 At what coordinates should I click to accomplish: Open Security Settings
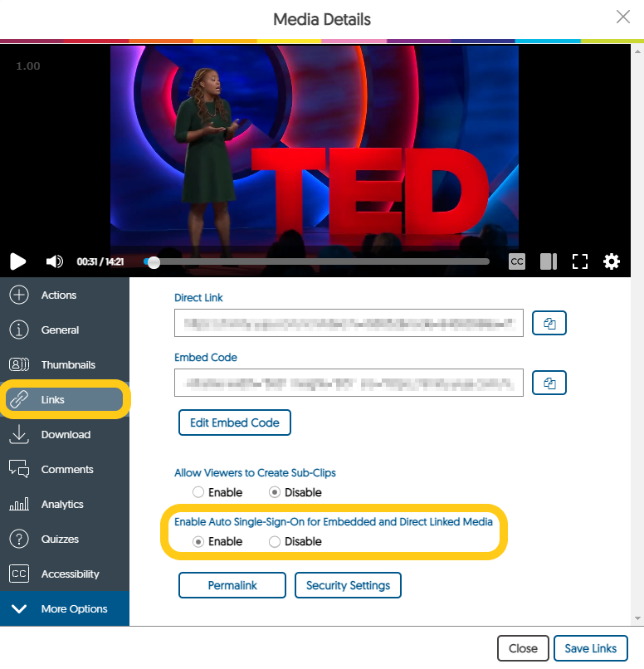click(x=348, y=585)
